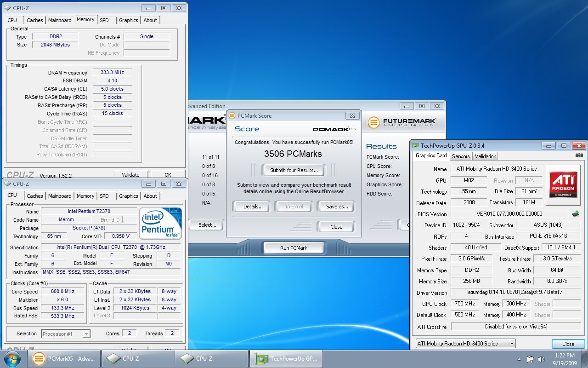The height and width of the screenshot is (368, 588).
Task: Click Close button in GPU-Z
Action: click(x=568, y=344)
